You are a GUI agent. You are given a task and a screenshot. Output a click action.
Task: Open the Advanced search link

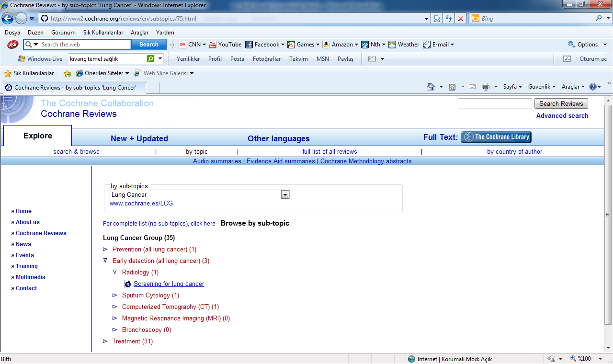(562, 115)
